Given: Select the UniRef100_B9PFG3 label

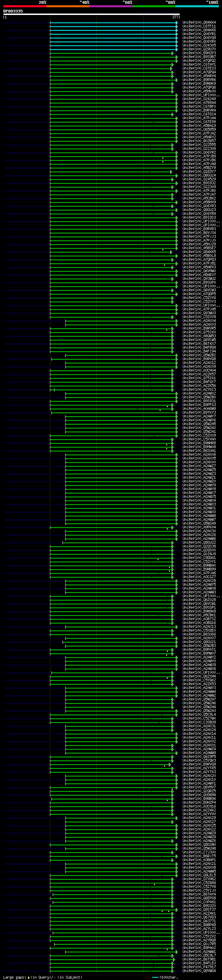Looking at the screenshot, I should pyautogui.click(x=199, y=405).
